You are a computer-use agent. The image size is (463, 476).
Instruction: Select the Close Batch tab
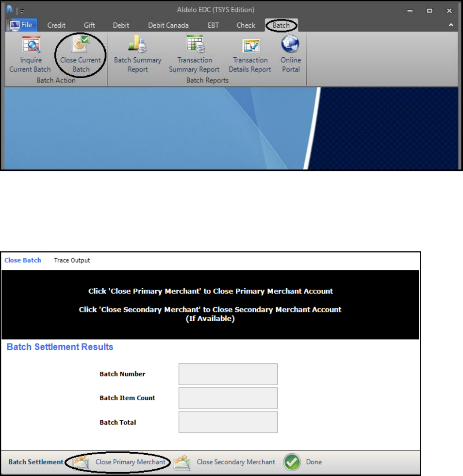23,260
